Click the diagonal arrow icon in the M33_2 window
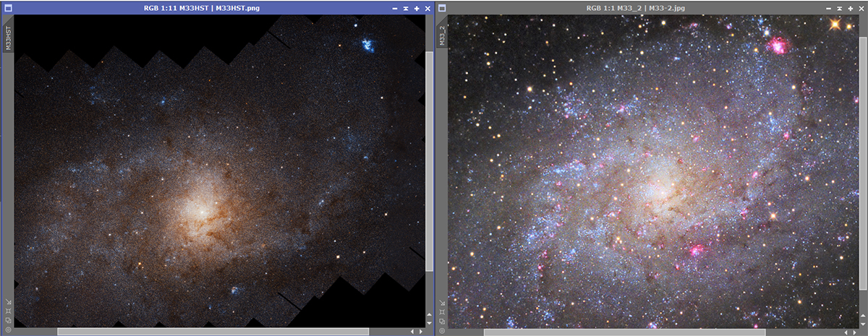Image resolution: width=868 pixels, height=336 pixels. [442, 303]
